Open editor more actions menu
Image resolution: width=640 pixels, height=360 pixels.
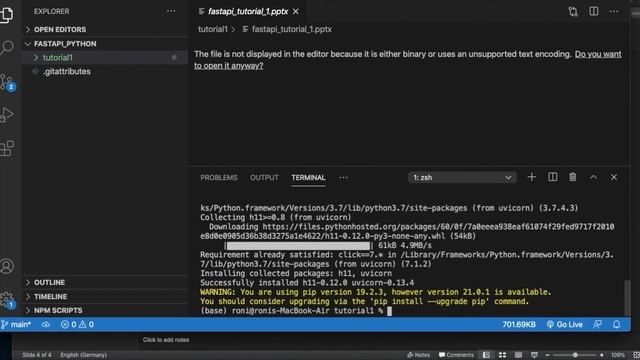[x=614, y=11]
